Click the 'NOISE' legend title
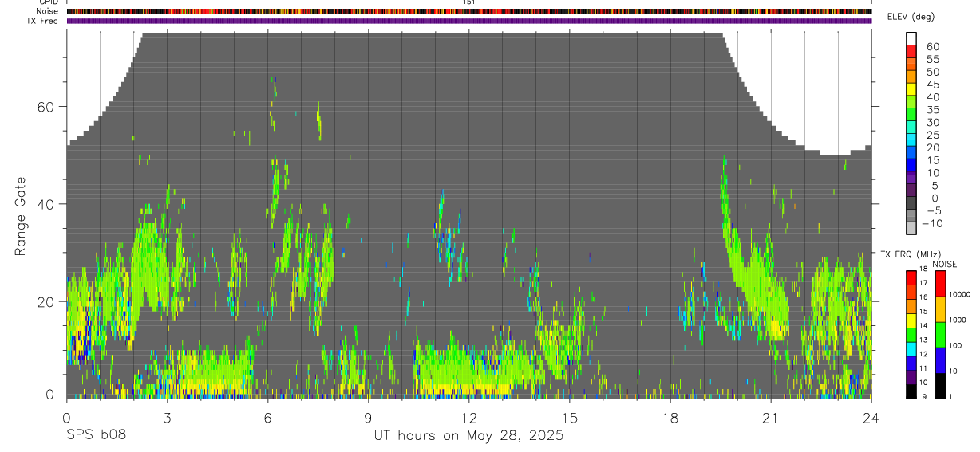 point(944,264)
